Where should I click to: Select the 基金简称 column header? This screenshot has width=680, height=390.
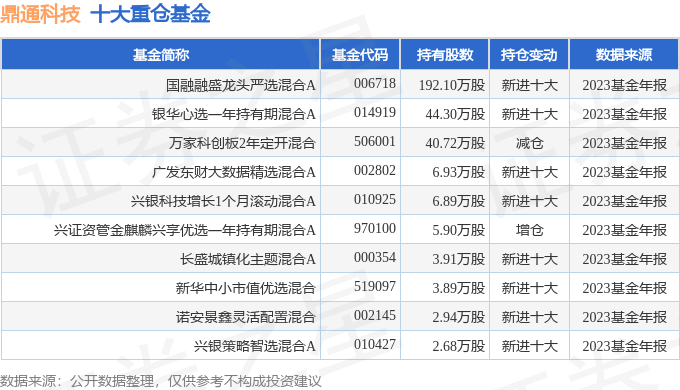point(161,55)
